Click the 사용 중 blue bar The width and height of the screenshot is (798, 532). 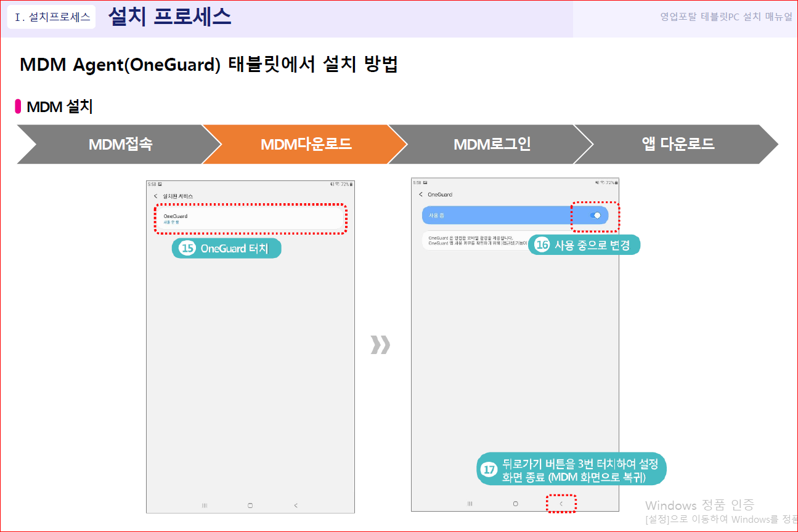click(515, 216)
